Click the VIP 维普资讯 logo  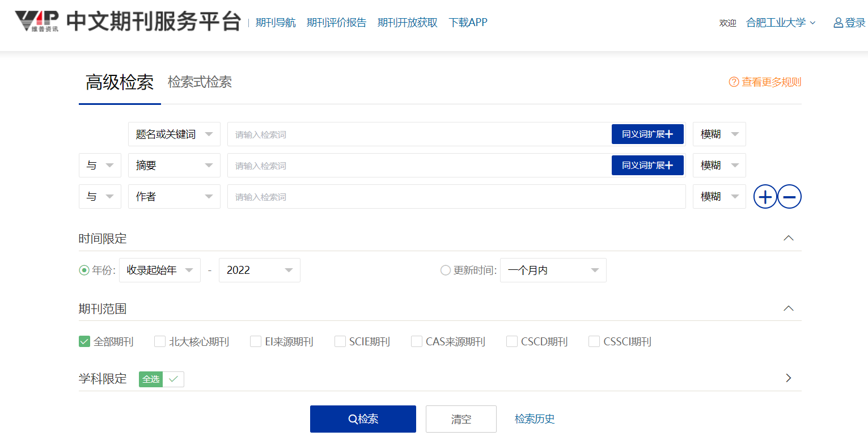(37, 22)
